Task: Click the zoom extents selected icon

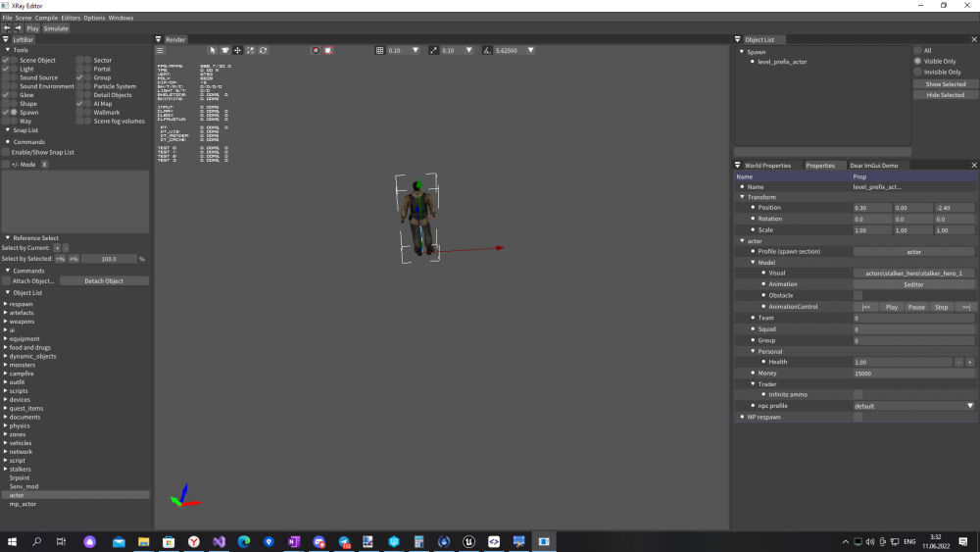Action: [328, 51]
